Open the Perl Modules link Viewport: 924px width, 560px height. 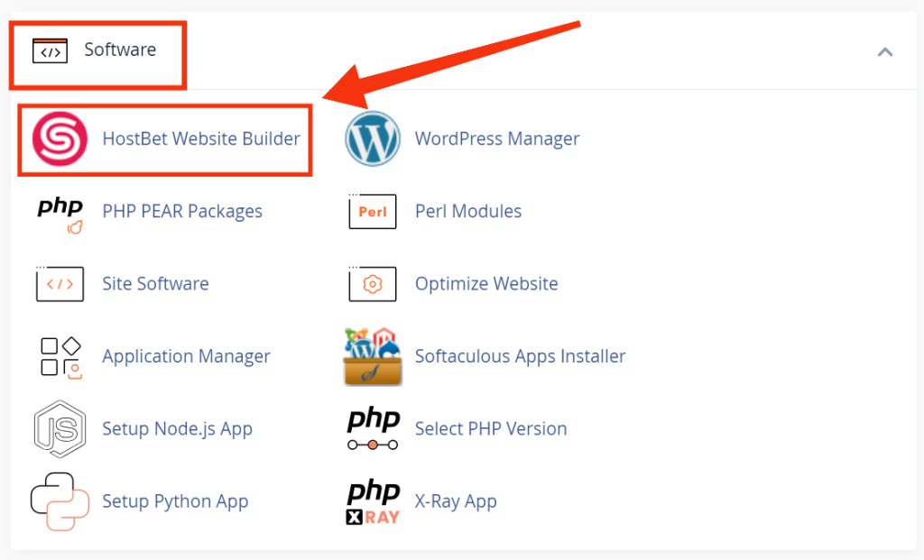pyautogui.click(x=468, y=211)
